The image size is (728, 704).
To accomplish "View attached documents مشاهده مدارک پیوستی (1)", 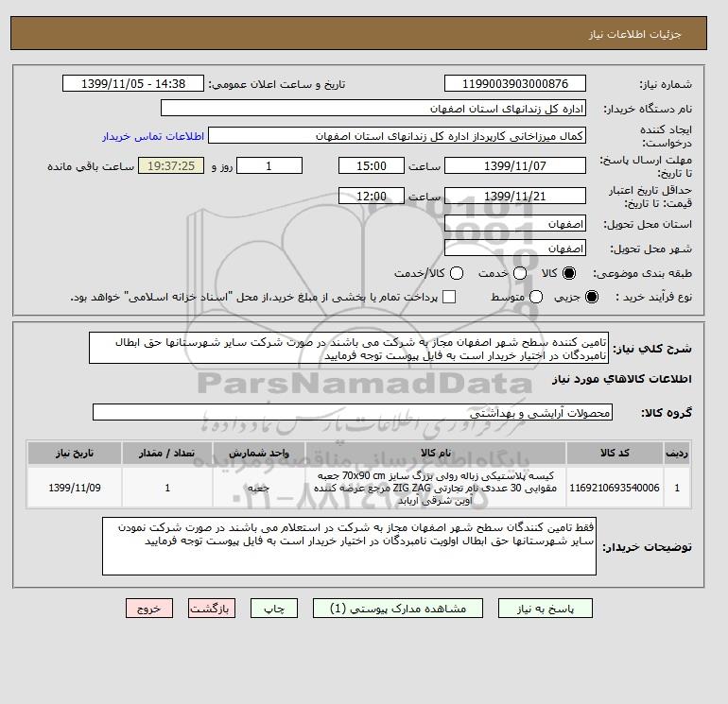I will [398, 609].
